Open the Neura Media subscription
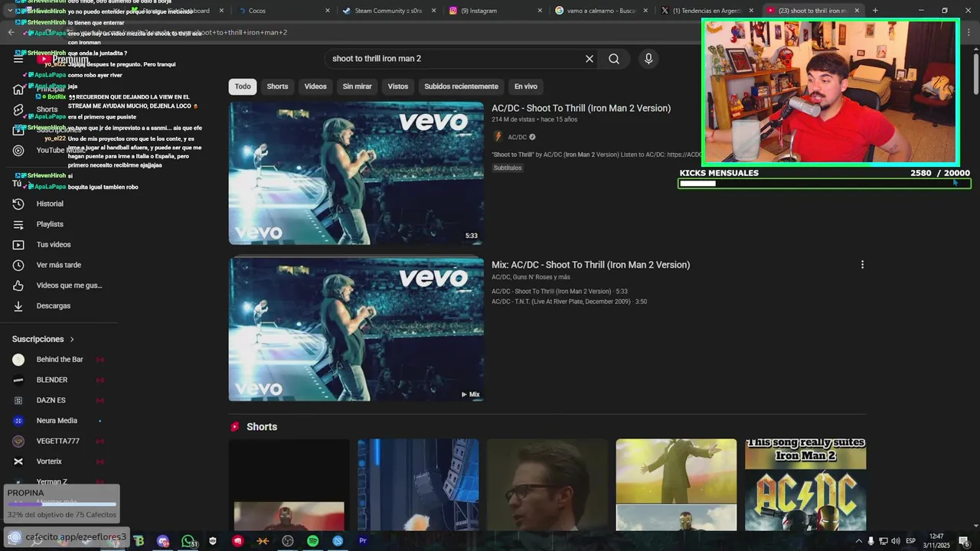 [57, 421]
